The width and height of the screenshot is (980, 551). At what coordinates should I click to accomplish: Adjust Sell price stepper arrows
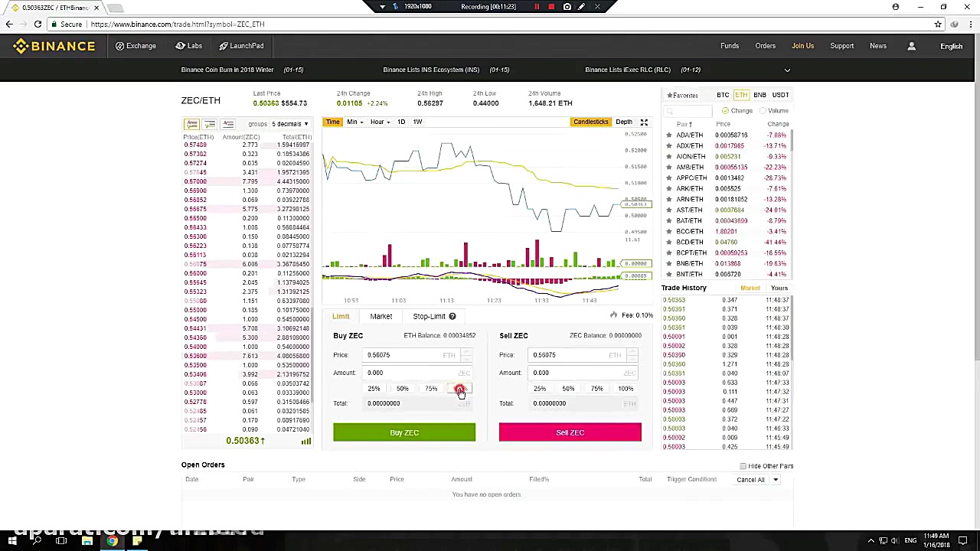tap(632, 354)
